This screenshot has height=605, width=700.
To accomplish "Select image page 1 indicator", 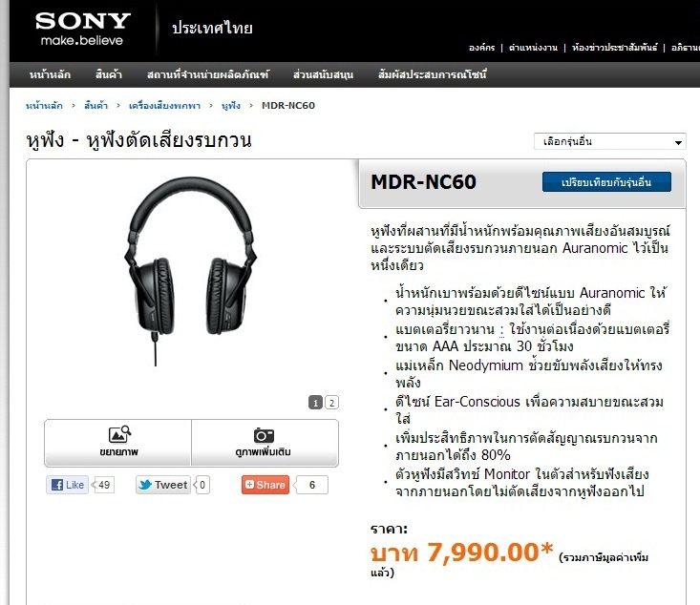I will (316, 403).
